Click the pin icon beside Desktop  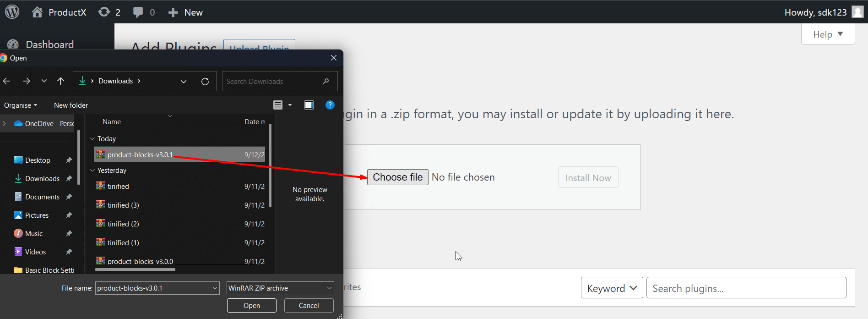(x=69, y=160)
